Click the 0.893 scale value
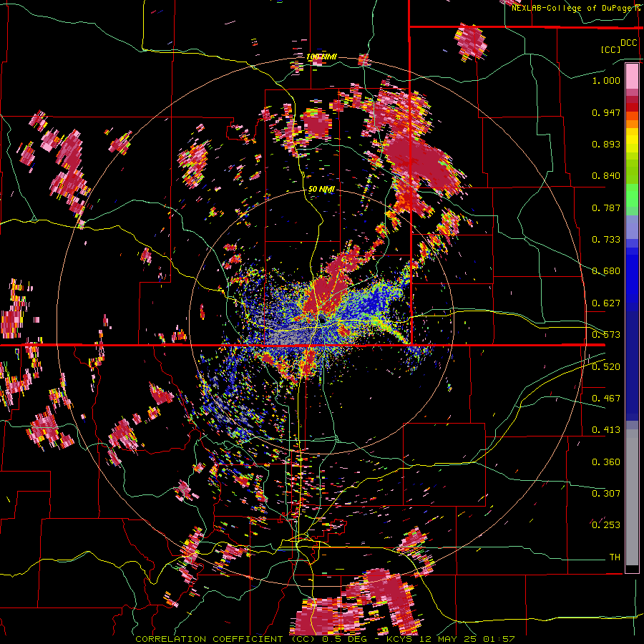The image size is (644, 644). coord(606,144)
